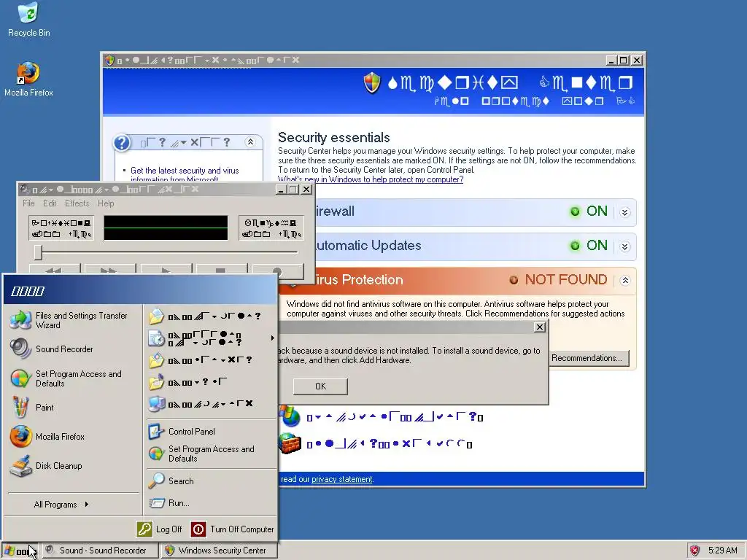Image resolution: width=747 pixels, height=560 pixels.
Task: Click the shield logo in the Security Center banner
Action: point(372,83)
